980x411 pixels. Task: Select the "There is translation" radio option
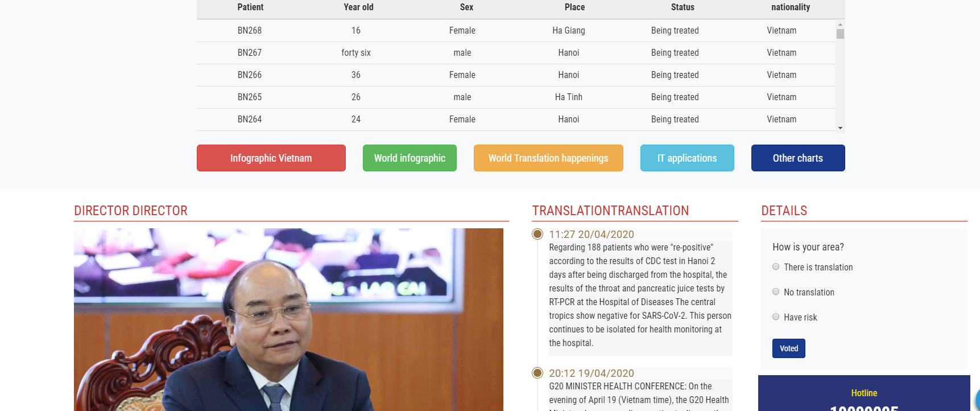[x=776, y=267]
